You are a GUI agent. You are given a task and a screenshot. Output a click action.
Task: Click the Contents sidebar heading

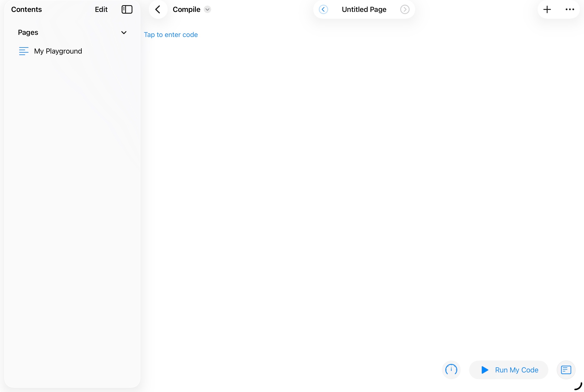27,10
